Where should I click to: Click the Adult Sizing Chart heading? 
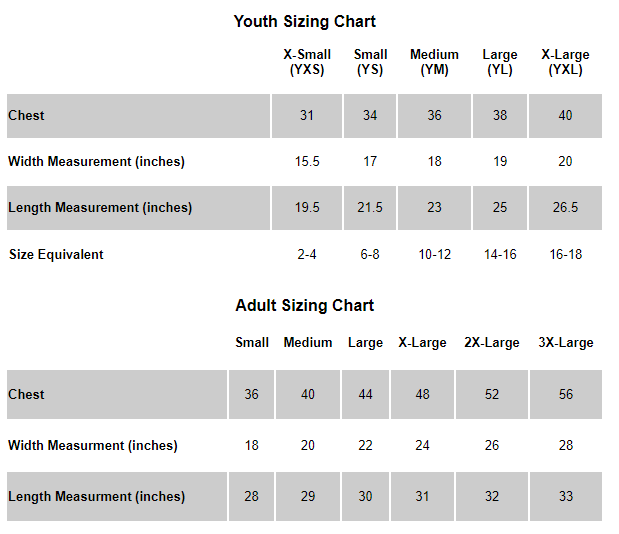click(x=304, y=305)
